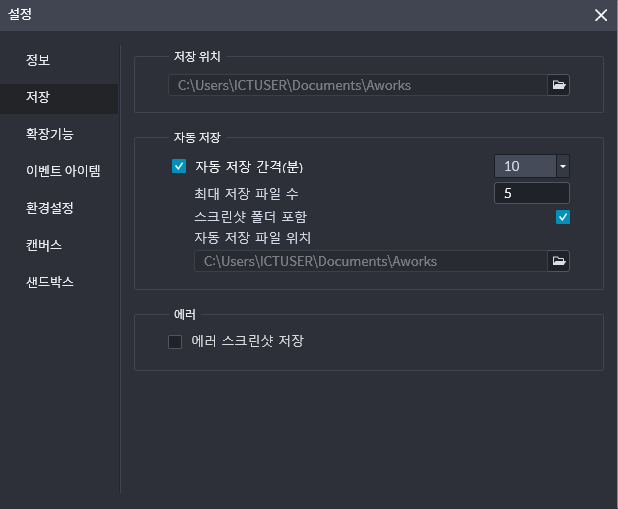Click the interval value 10 combo box
This screenshot has height=509, width=618.
tap(525, 166)
